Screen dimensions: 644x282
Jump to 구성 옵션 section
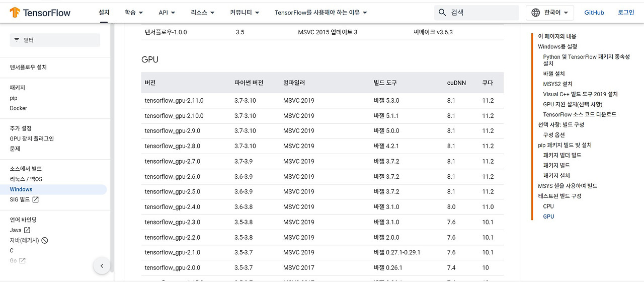554,135
